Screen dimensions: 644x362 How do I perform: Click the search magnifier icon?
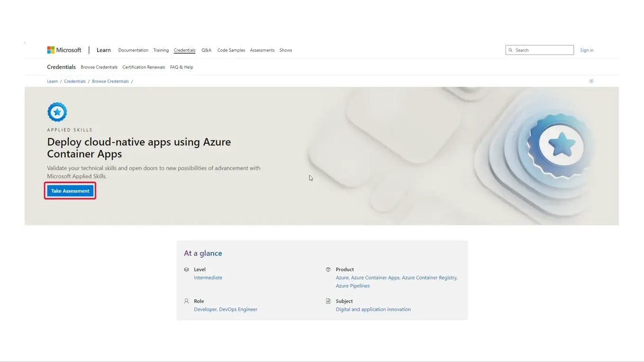pos(510,50)
